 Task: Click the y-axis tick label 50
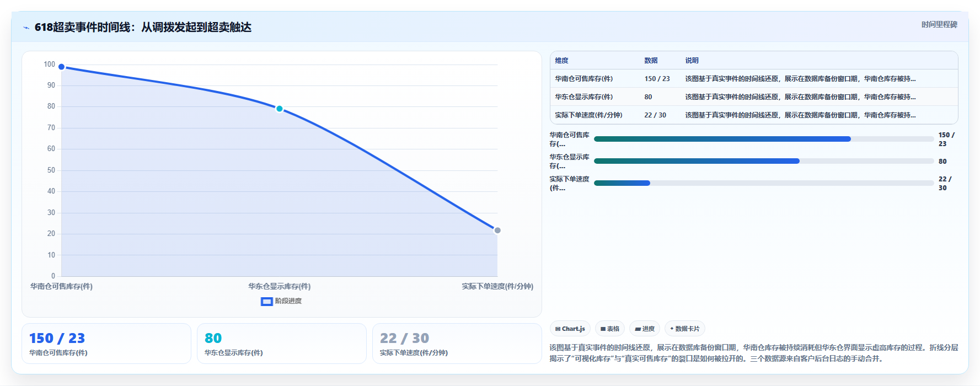click(x=51, y=170)
